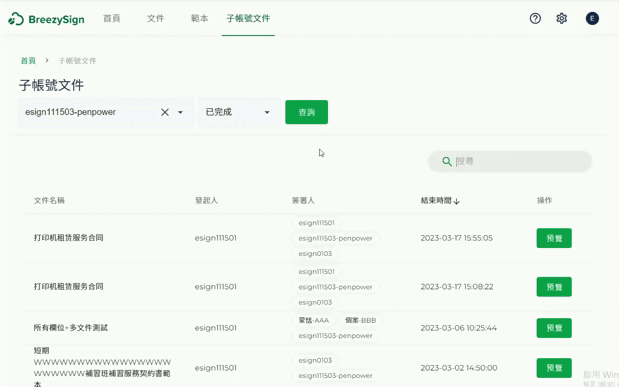Open the user avatar E menu
The width and height of the screenshot is (619, 387).
click(592, 19)
